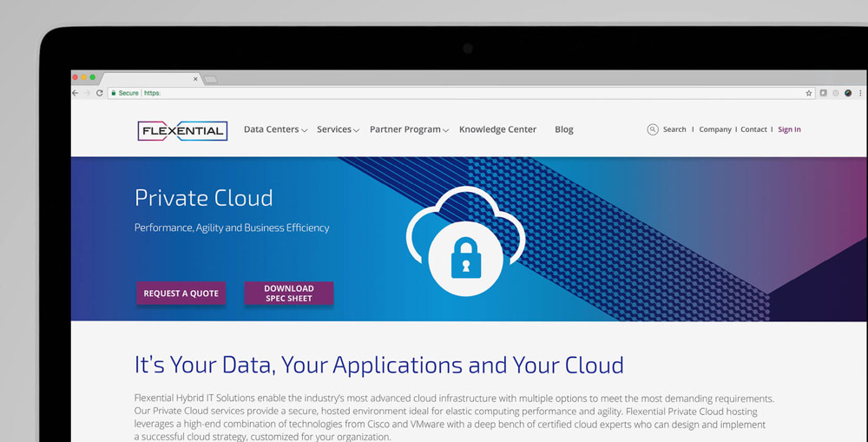The width and height of the screenshot is (868, 442).
Task: Open a new browser tab
Action: [210, 80]
